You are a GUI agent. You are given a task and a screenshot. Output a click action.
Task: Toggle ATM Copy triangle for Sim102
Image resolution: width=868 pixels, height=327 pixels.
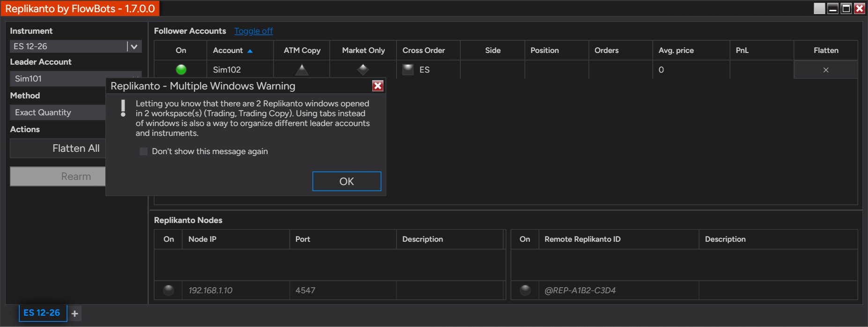302,70
